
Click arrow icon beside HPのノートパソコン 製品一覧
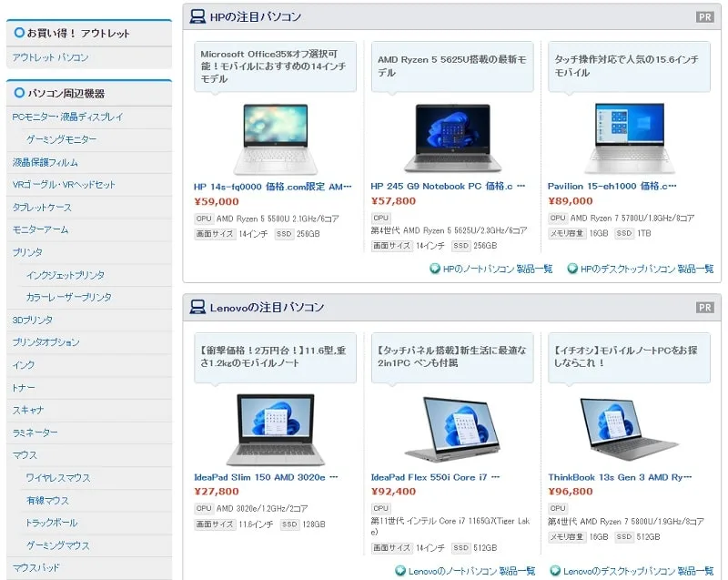tap(435, 269)
